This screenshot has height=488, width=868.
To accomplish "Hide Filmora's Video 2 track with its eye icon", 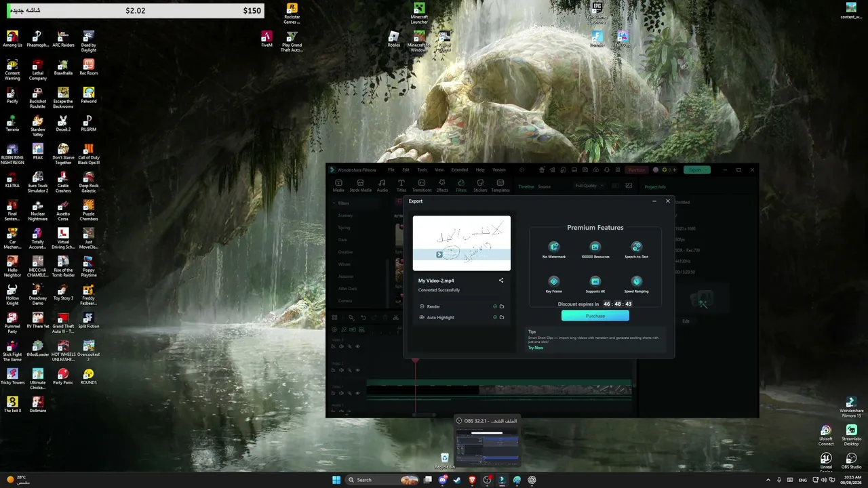I will click(357, 370).
